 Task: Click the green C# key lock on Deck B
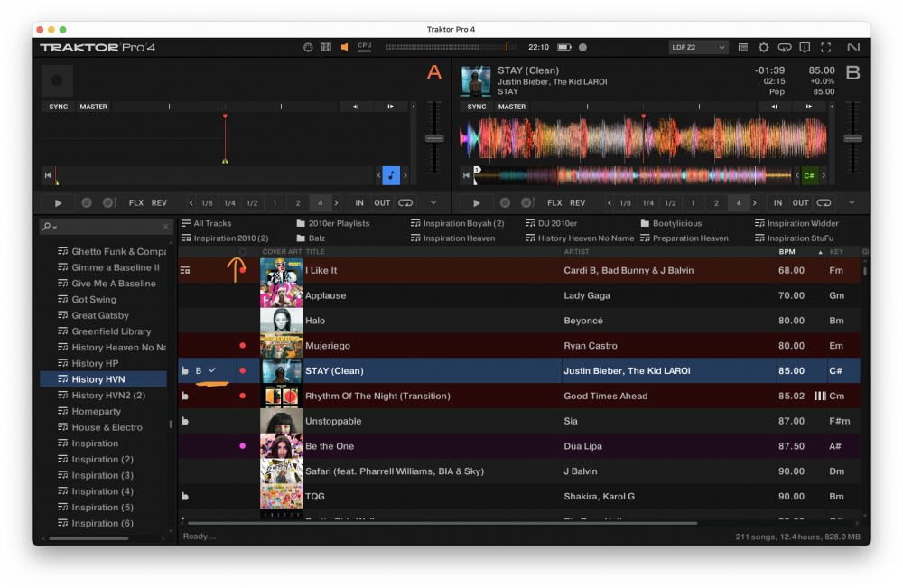coord(809,175)
